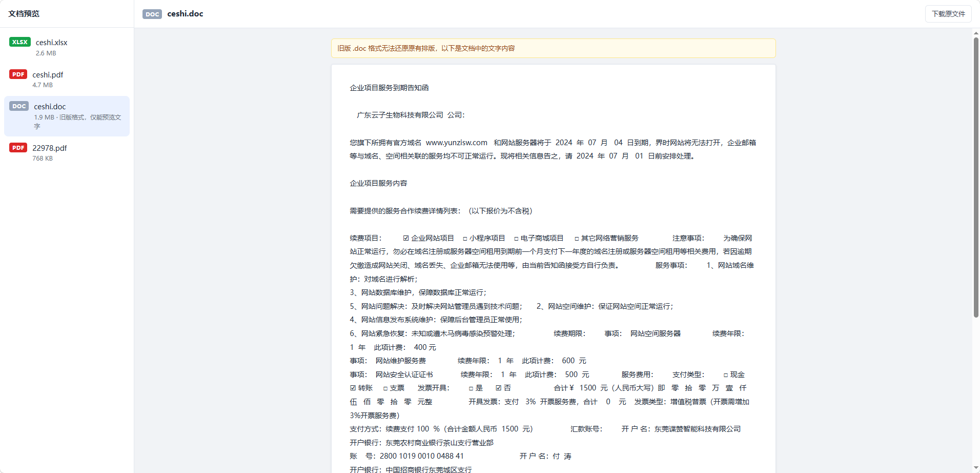
Task: Click the 企业项目服务内容 section text
Action: 379,183
